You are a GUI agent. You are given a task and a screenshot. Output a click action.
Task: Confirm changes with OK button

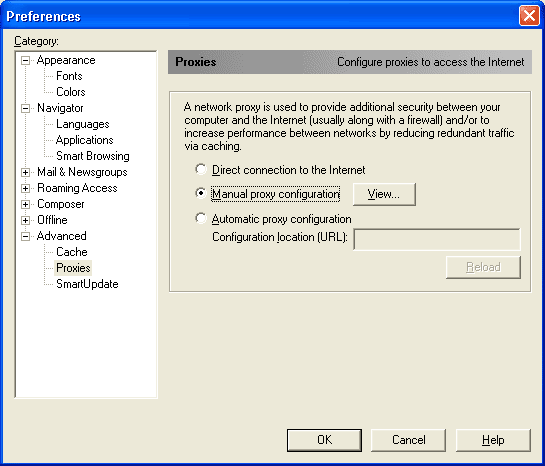[324, 440]
